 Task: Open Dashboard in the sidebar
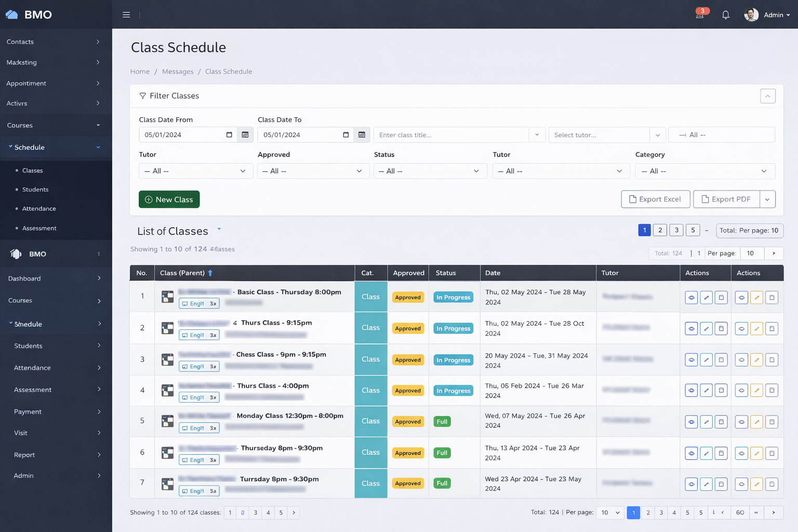point(56,278)
